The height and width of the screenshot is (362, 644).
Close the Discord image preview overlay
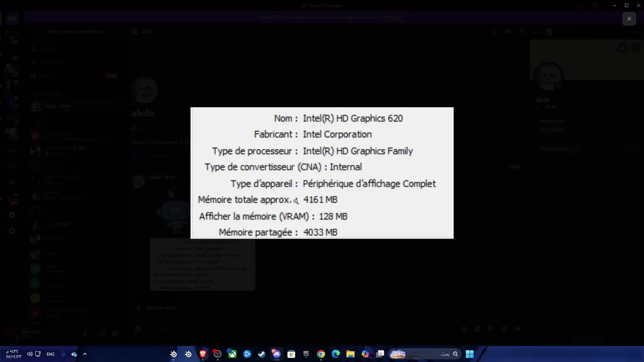(629, 19)
